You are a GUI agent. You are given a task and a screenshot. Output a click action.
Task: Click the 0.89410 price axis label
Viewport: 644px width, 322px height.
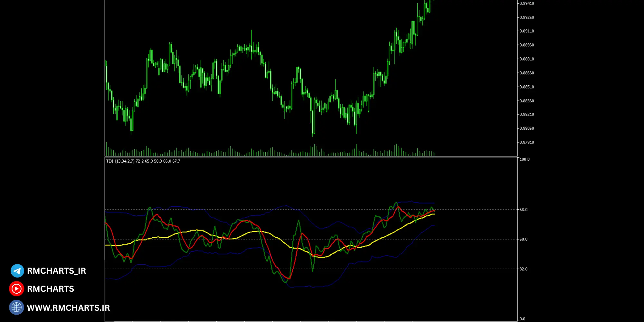coord(526,4)
